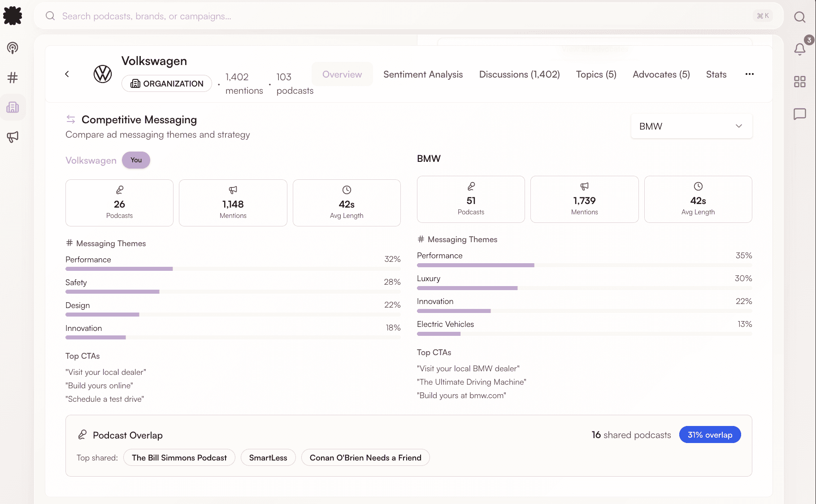Open the BMW competitor dropdown
Screen dimensions: 816x504
point(691,126)
